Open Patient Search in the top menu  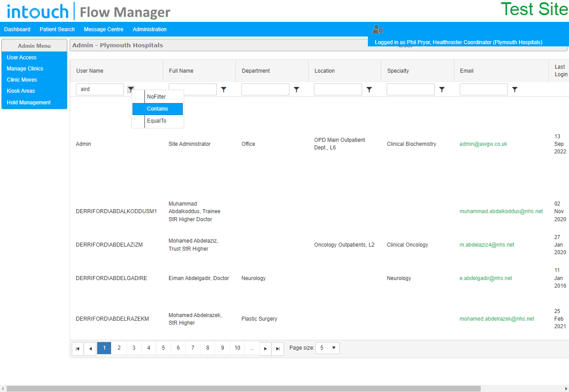(x=57, y=29)
